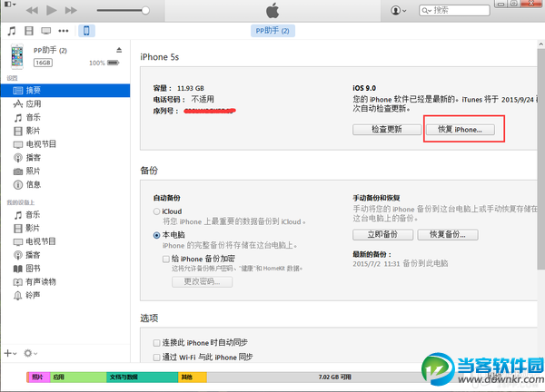Check 连接此 iPhone 时自动同步

click(157, 343)
